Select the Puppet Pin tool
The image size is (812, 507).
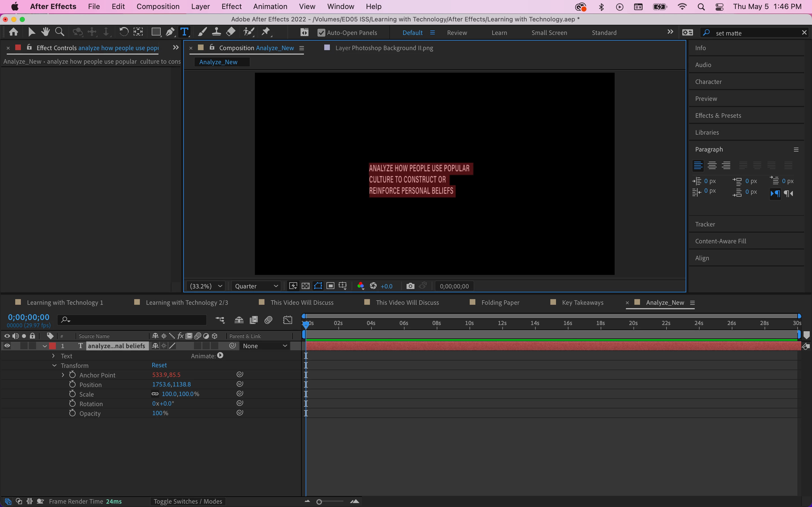tap(266, 32)
